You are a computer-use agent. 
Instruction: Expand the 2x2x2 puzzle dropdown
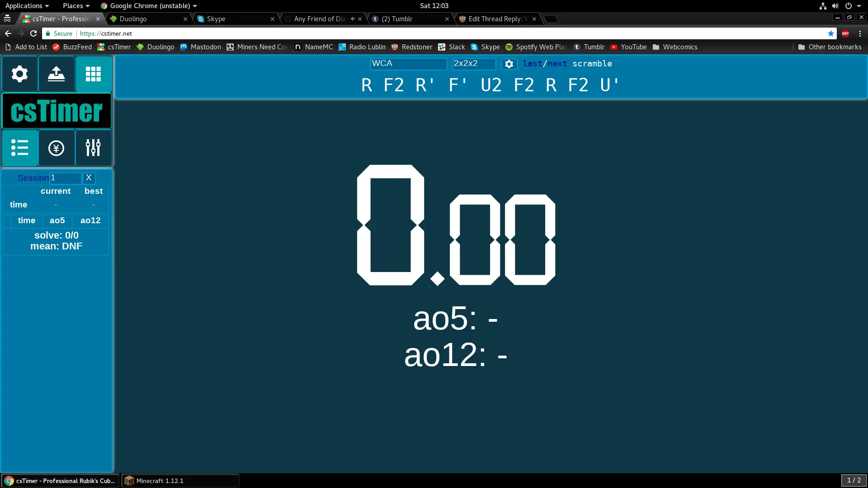pos(474,64)
